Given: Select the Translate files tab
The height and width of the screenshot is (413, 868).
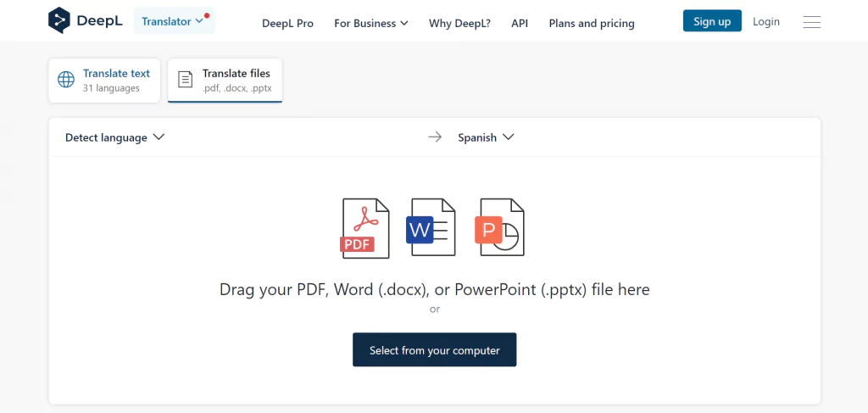Looking at the screenshot, I should pyautogui.click(x=225, y=81).
